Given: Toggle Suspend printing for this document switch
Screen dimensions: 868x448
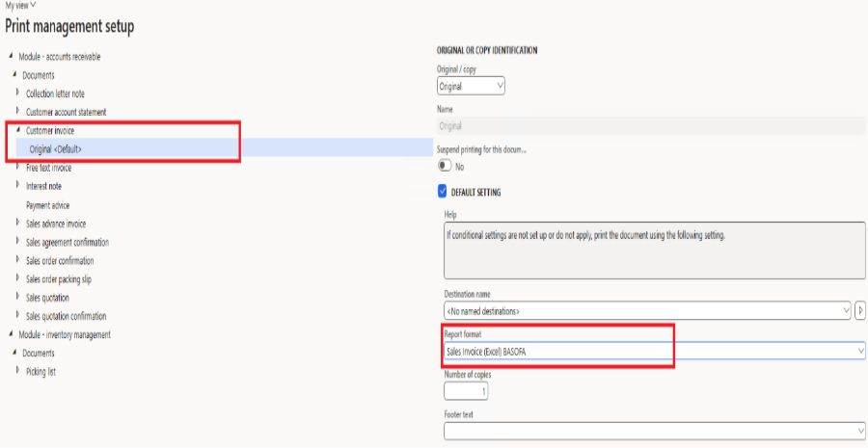Looking at the screenshot, I should (445, 166).
